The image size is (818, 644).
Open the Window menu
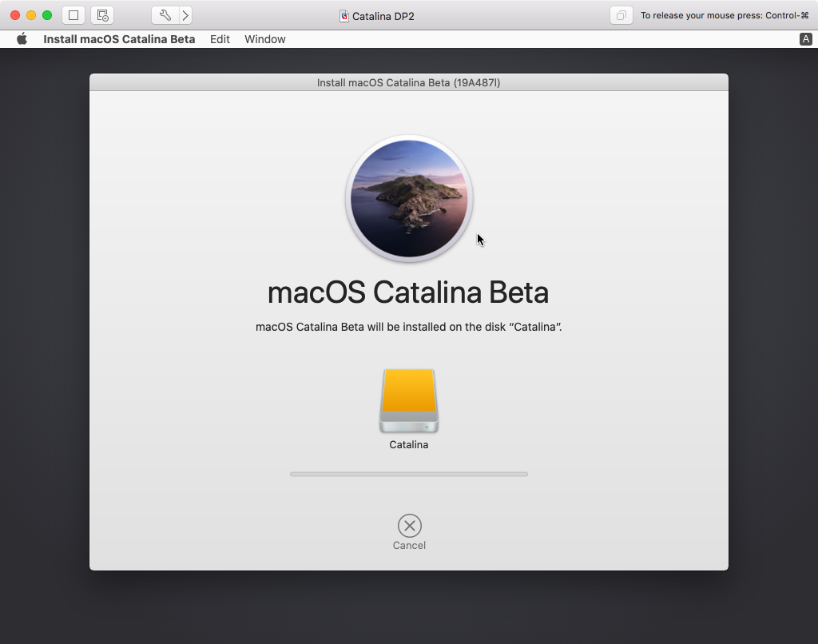(265, 39)
